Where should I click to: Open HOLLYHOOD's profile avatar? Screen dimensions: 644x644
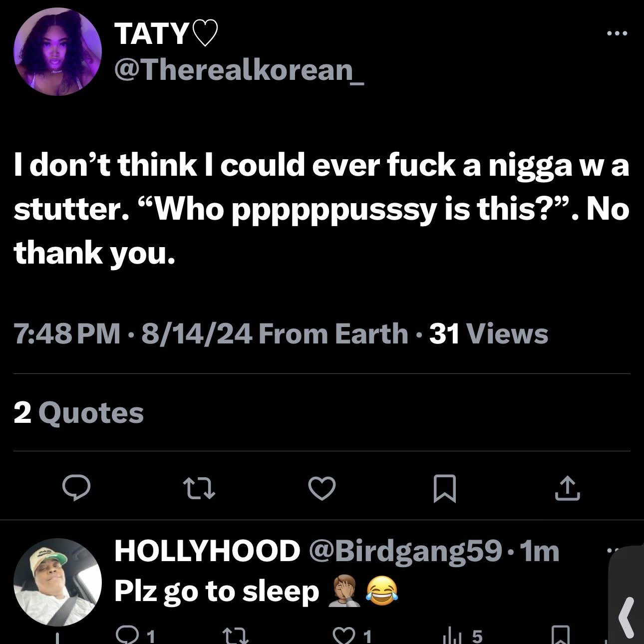coord(57,582)
